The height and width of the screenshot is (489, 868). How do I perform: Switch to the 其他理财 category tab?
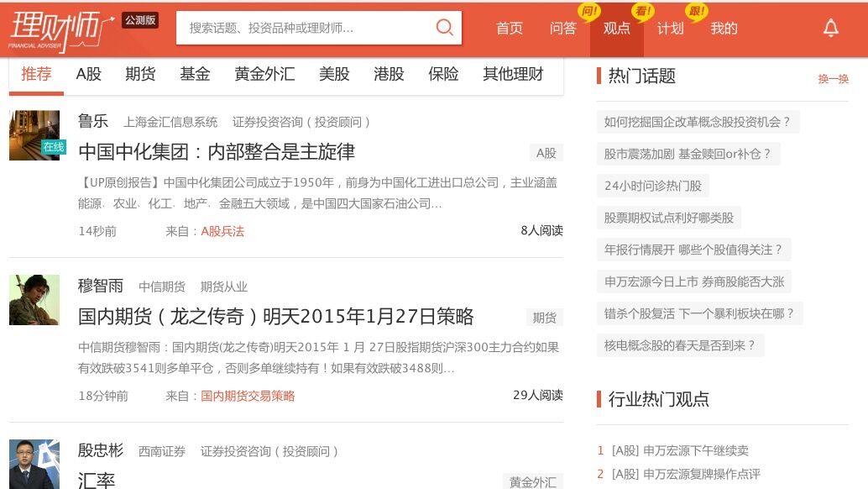[513, 74]
